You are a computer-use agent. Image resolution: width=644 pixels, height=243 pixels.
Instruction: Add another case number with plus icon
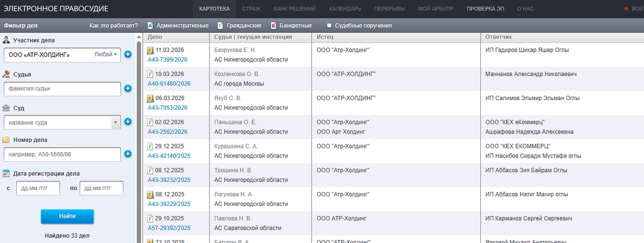[128, 154]
